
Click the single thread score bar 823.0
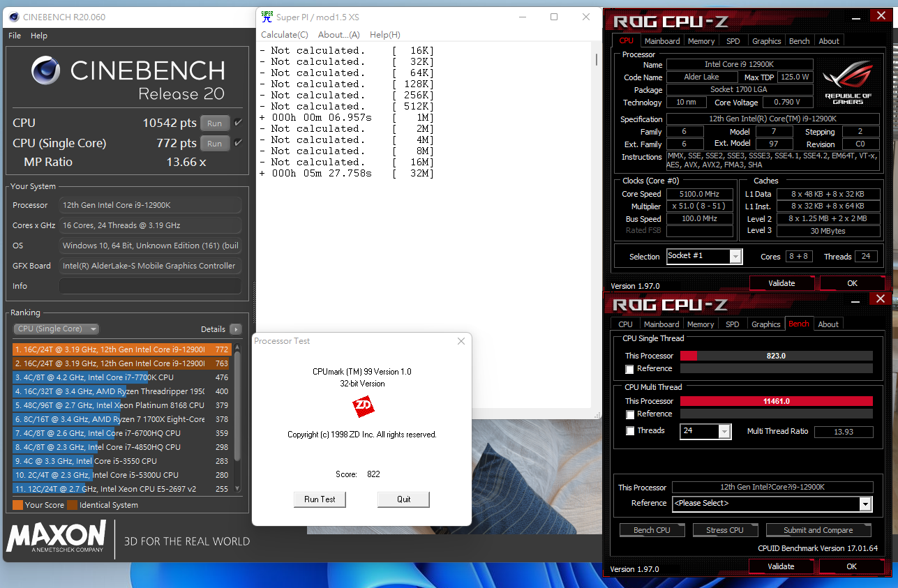pyautogui.click(x=777, y=356)
